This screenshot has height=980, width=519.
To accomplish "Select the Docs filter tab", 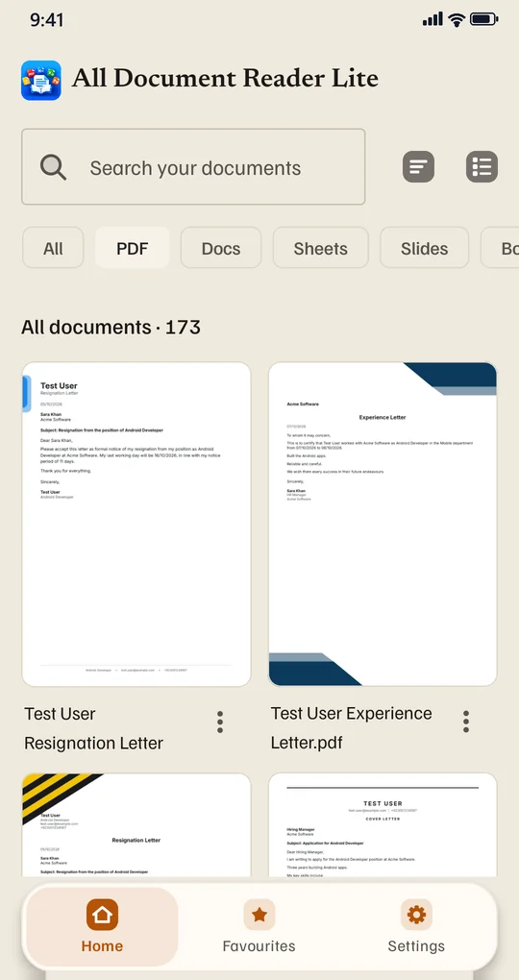I will 221,248.
